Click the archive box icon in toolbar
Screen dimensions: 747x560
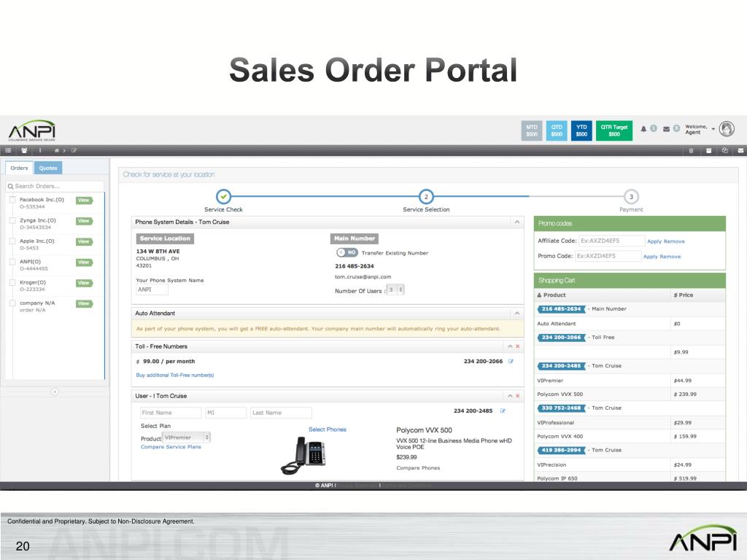point(708,150)
